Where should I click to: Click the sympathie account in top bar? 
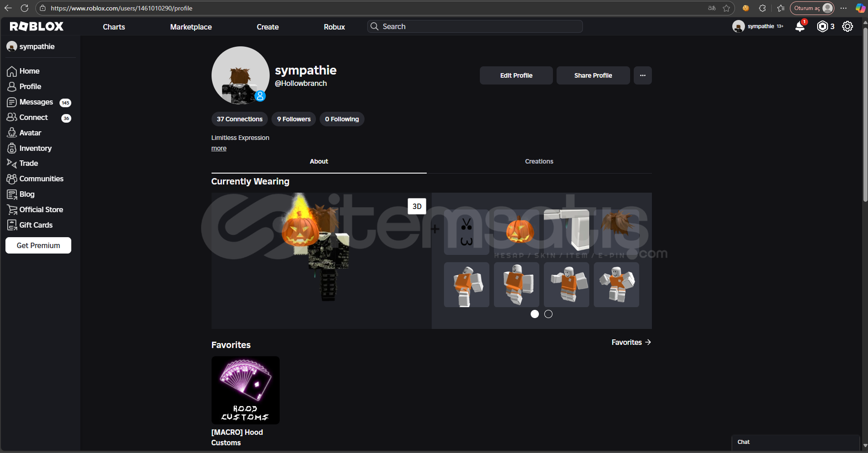[758, 26]
